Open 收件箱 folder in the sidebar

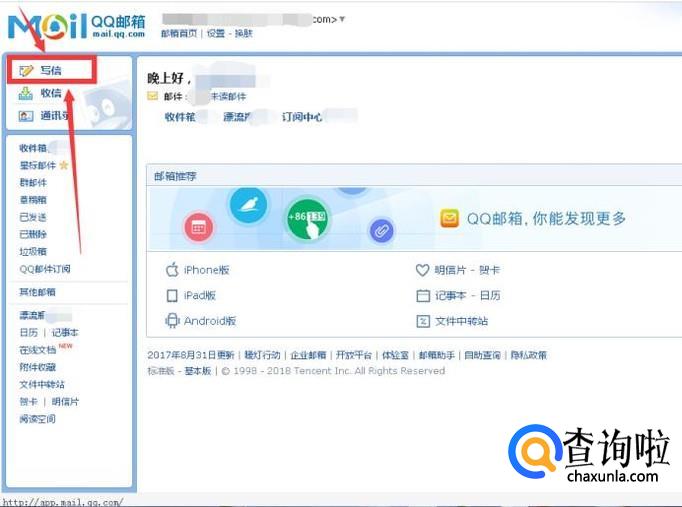pyautogui.click(x=33, y=148)
